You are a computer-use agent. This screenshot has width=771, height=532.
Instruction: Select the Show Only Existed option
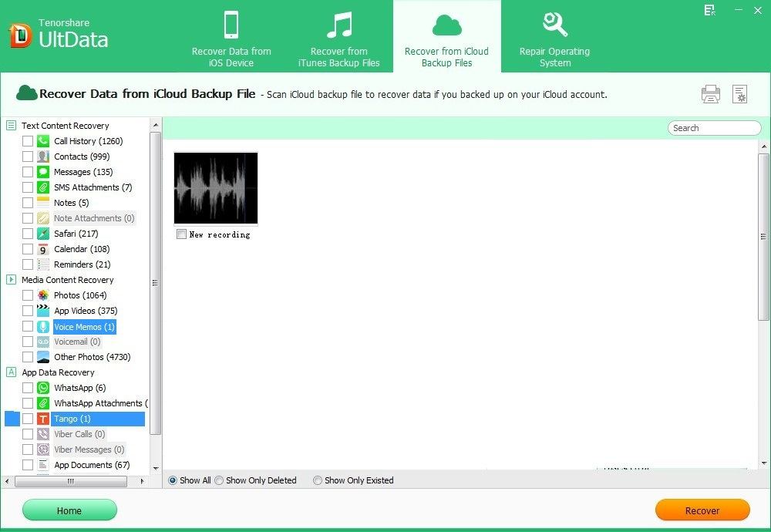coord(317,480)
